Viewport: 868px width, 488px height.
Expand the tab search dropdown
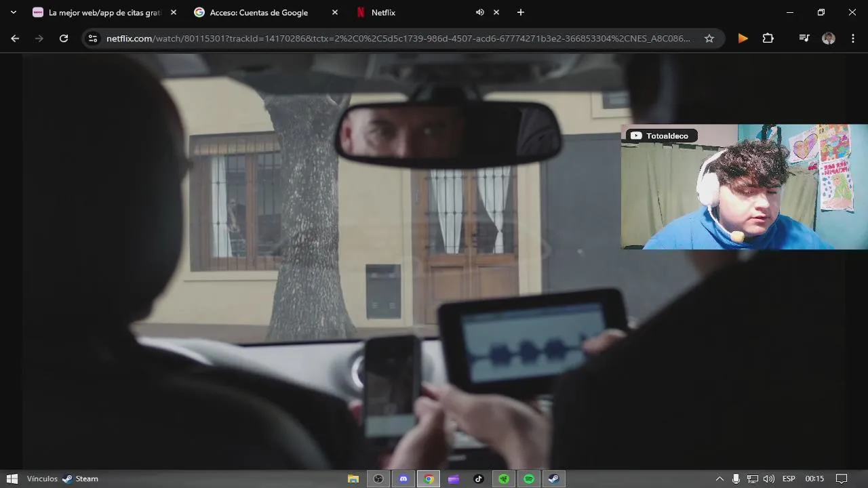[13, 12]
